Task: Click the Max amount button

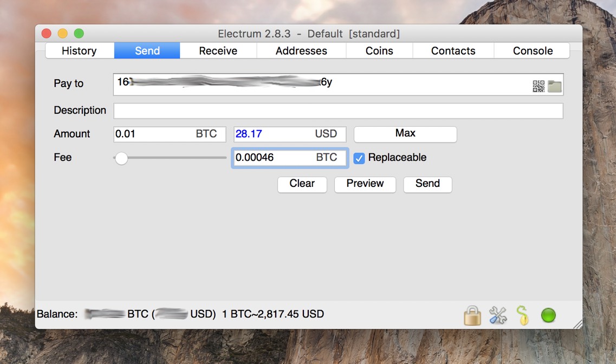Action: [x=405, y=134]
